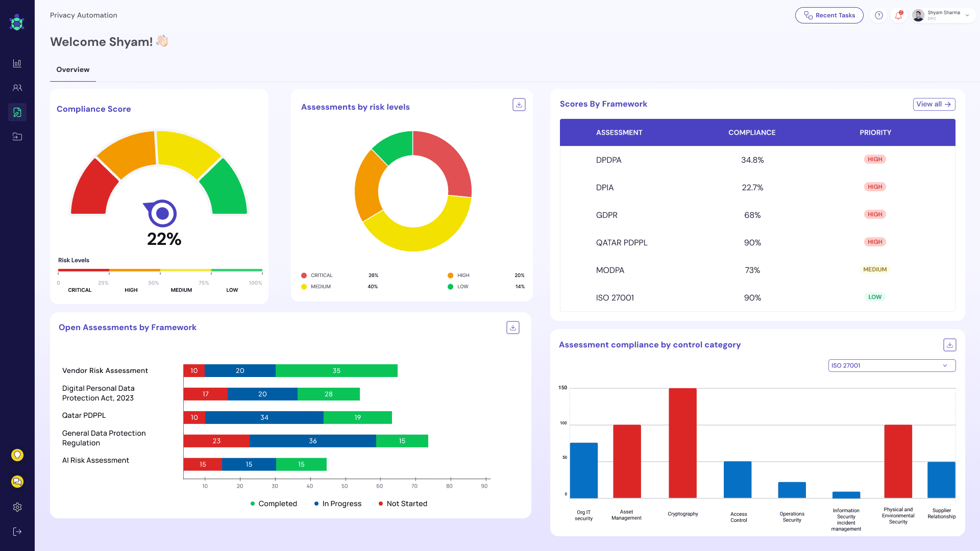Open the notifications bell
Screen dimensions: 980x551
pyautogui.click(x=898, y=15)
